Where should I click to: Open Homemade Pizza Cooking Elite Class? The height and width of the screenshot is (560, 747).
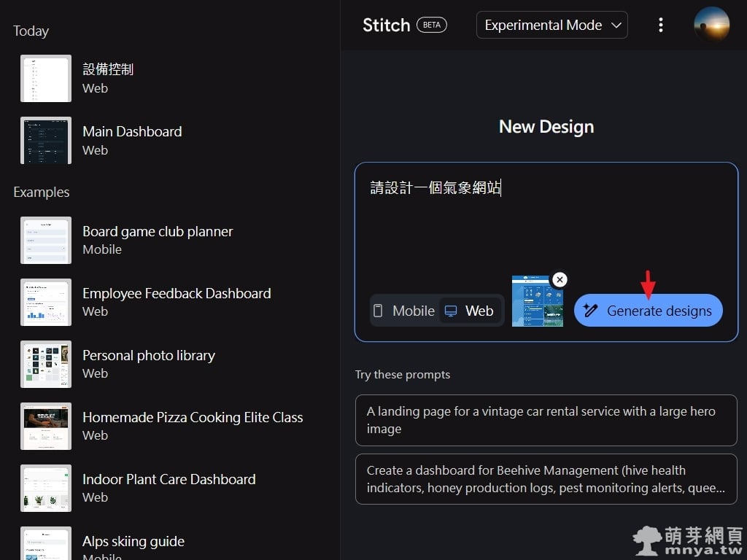[193, 426]
